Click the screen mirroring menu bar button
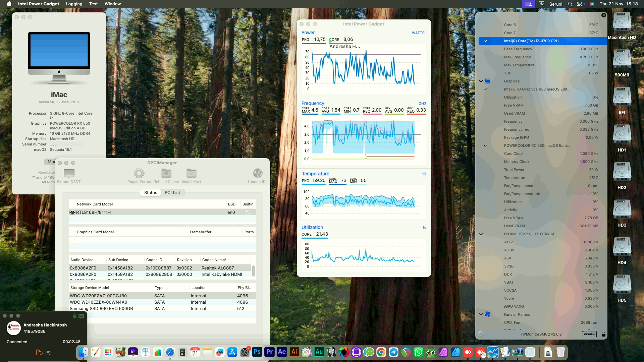Screen dimensions: 644x362 coord(528,4)
